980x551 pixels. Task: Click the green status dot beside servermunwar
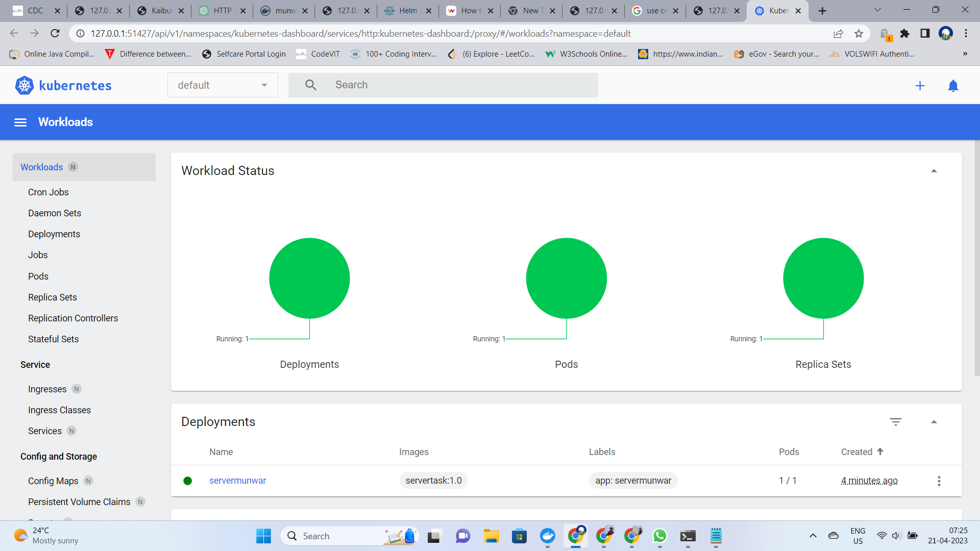[187, 481]
